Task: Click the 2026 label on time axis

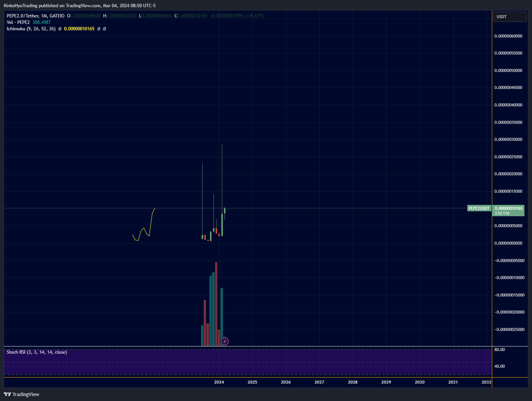Action: [x=286, y=382]
